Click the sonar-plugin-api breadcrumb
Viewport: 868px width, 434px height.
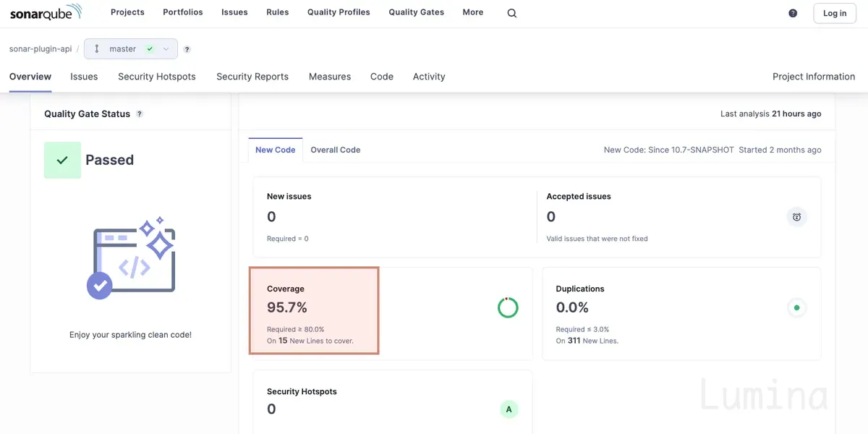point(41,49)
